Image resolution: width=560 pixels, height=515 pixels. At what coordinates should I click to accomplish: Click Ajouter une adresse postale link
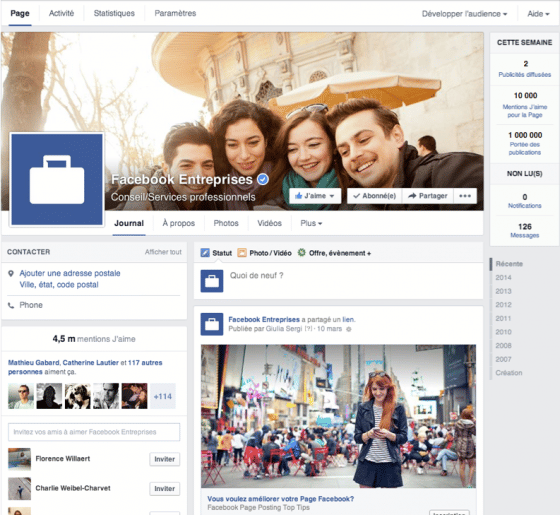(x=70, y=273)
